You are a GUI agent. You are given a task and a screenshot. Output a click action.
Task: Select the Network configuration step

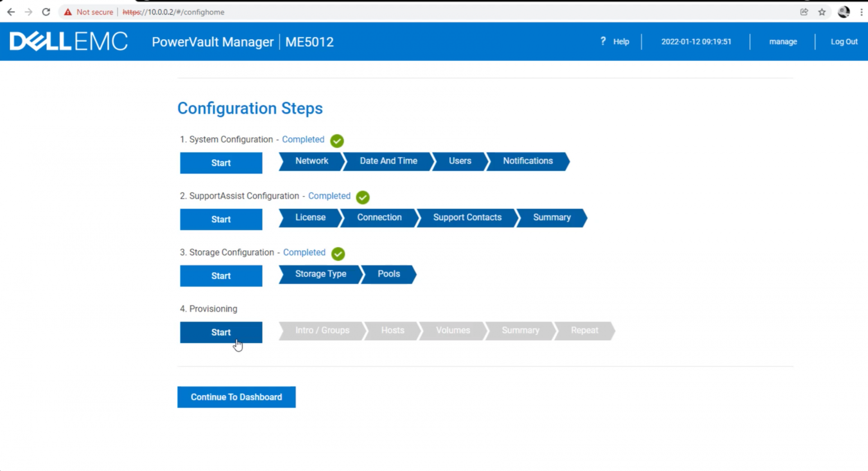pyautogui.click(x=311, y=161)
